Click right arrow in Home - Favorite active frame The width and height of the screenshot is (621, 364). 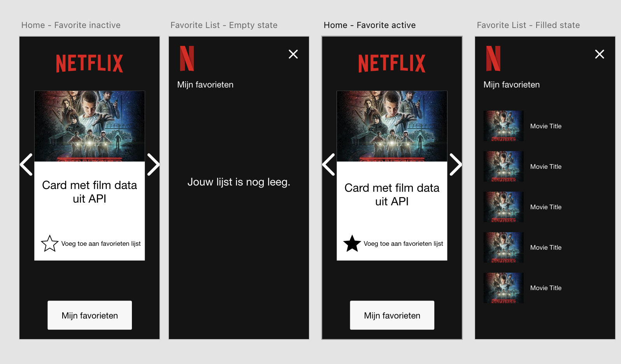coord(456,164)
